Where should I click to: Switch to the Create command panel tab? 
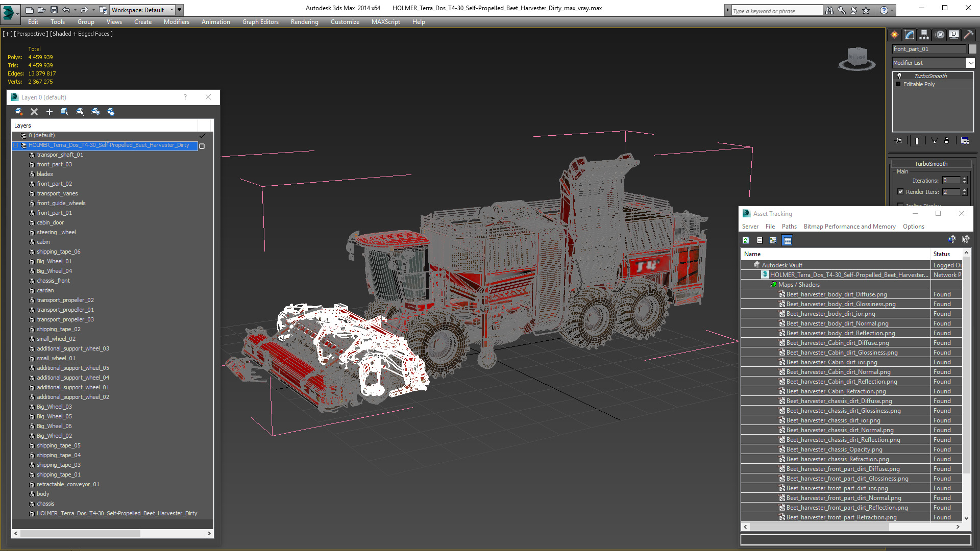tap(895, 35)
